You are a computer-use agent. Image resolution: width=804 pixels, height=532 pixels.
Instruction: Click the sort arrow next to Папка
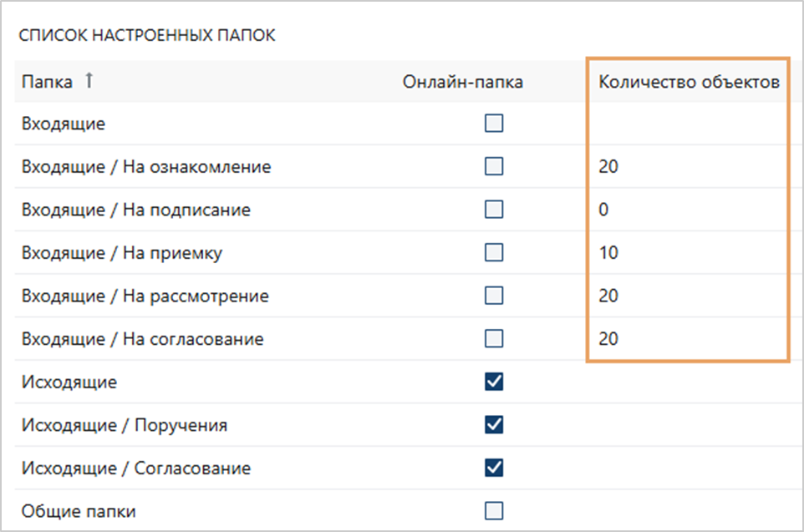click(89, 80)
